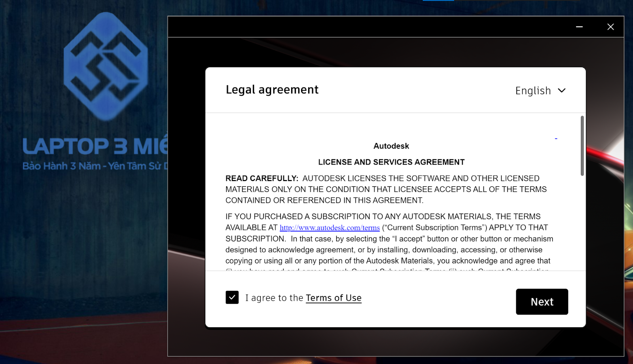Uncheck the Terms of Use agreement checkbox

coord(232,297)
